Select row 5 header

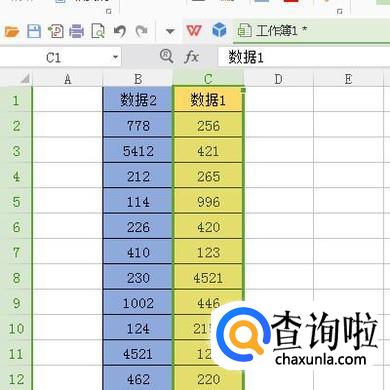pyautogui.click(x=16, y=202)
